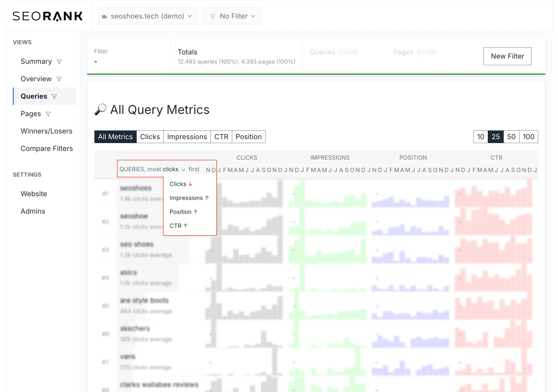Set rows per page to 100
The width and height of the screenshot is (558, 392).
pyautogui.click(x=528, y=137)
